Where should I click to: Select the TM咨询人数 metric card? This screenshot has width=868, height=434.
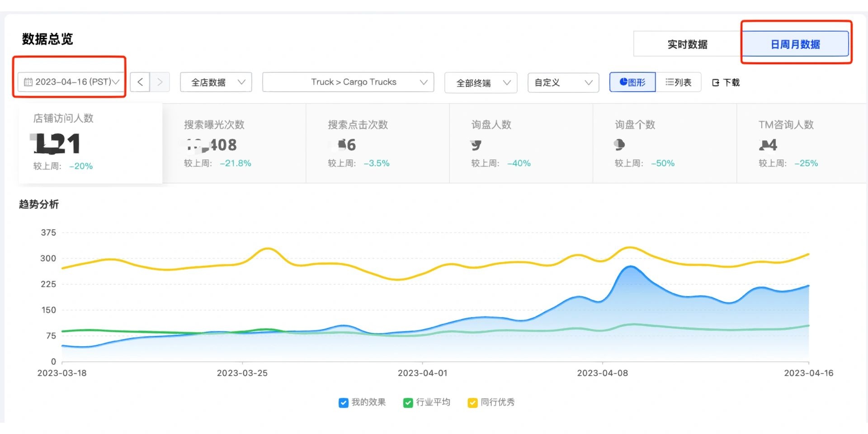802,143
